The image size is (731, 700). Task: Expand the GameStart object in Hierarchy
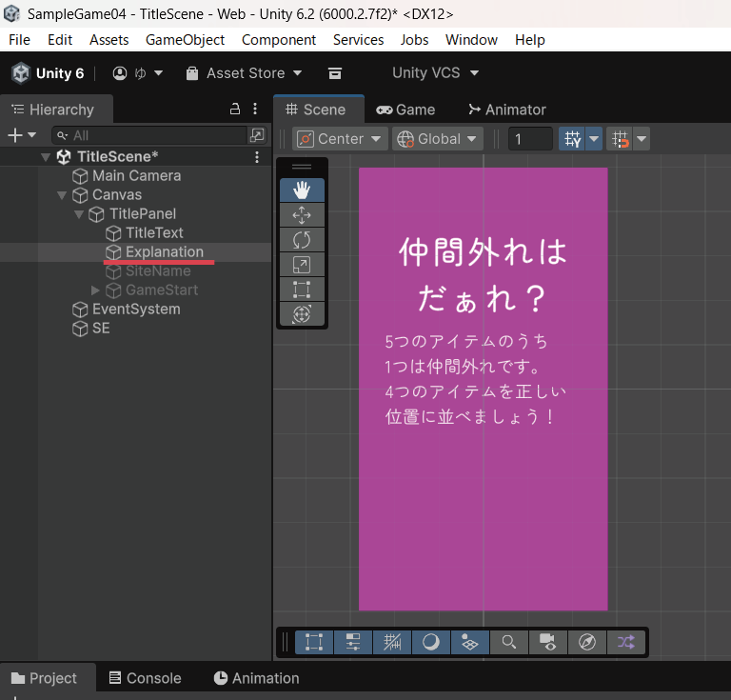95,290
